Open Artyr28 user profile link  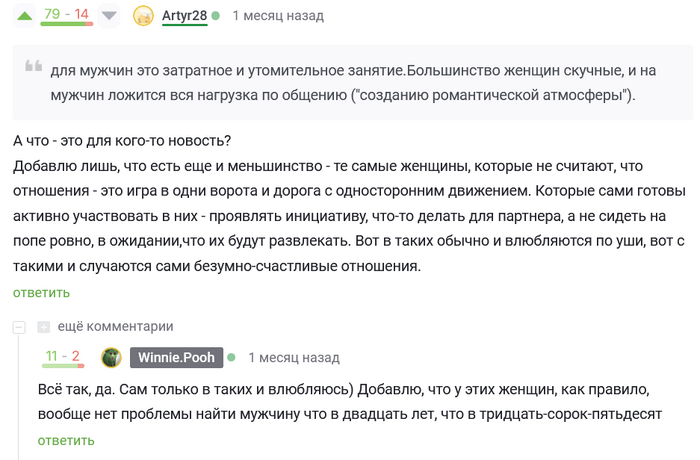184,16
